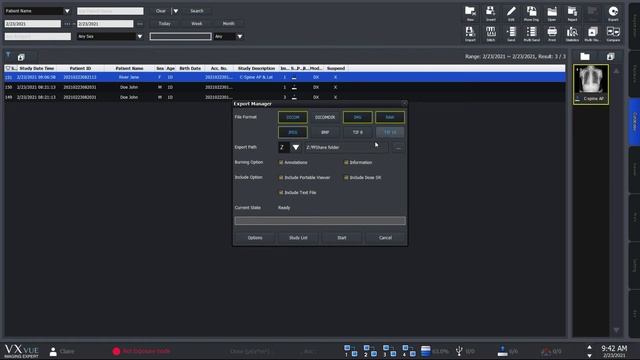This screenshot has width=640, height=360.
Task: Click the folder icon above the thumbnail panel
Action: tap(585, 57)
